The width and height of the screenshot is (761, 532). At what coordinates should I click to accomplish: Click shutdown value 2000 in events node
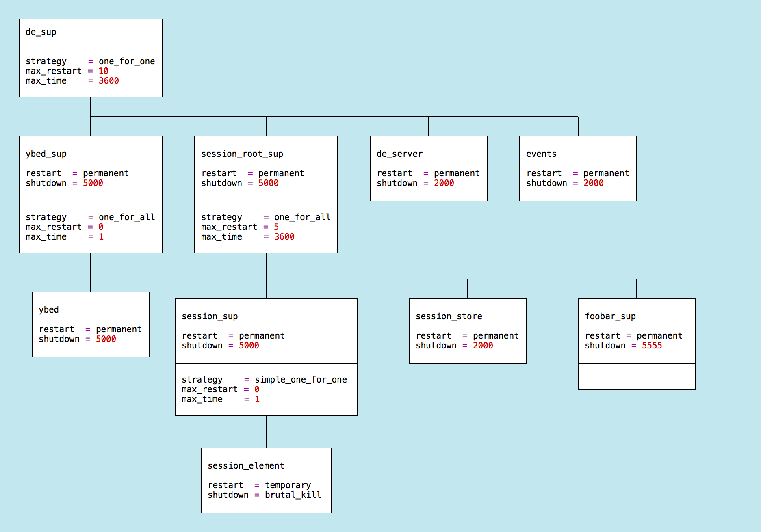[x=594, y=183]
